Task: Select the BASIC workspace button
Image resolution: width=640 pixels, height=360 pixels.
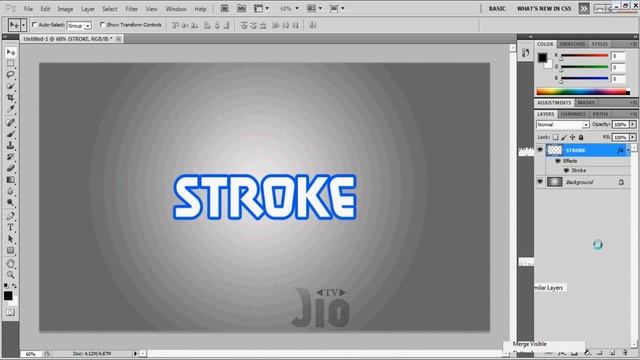Action: tap(497, 9)
